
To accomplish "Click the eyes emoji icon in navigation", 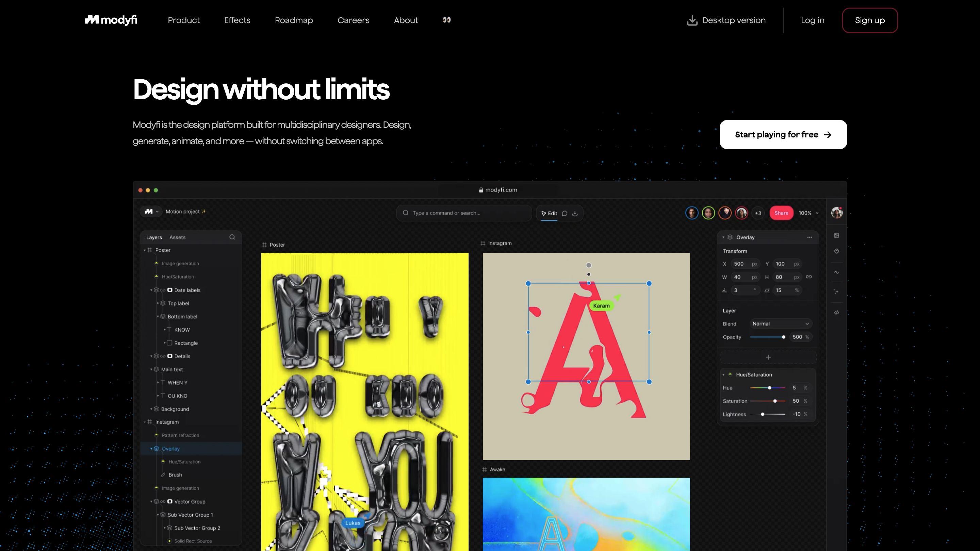I will point(447,20).
